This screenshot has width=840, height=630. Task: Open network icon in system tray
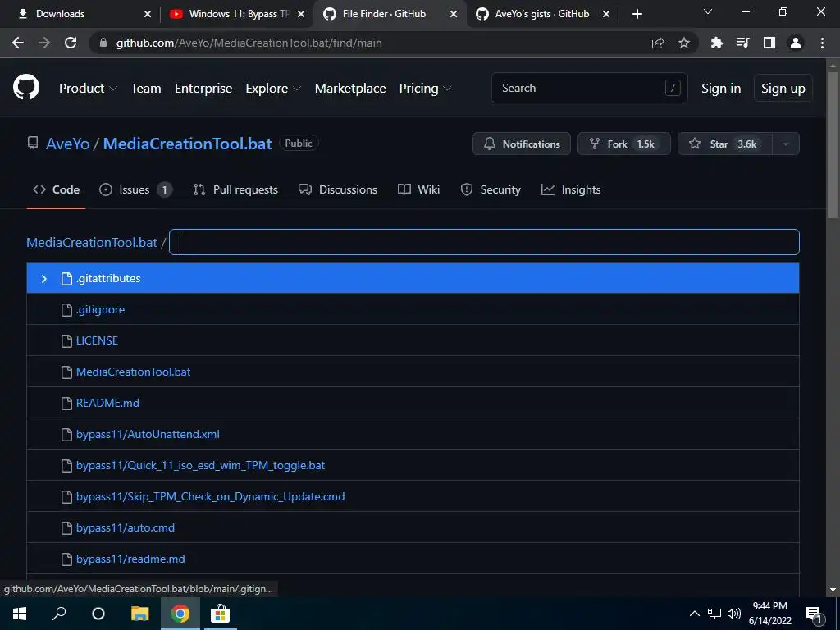(714, 614)
